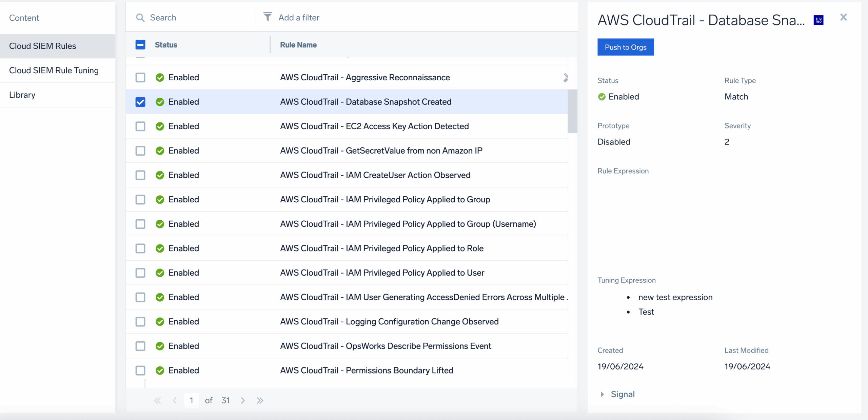Jump to last page using double-right chevron
This screenshot has height=420, width=868.
pos(260,400)
